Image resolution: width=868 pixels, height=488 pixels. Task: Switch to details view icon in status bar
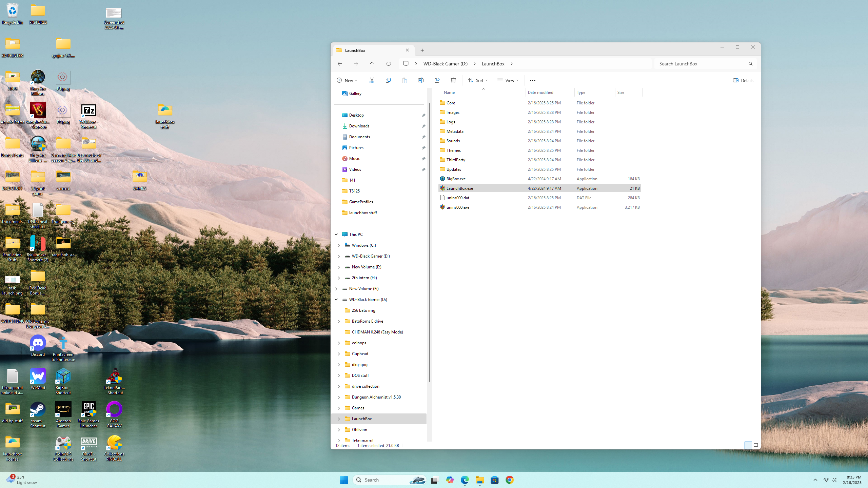click(748, 445)
